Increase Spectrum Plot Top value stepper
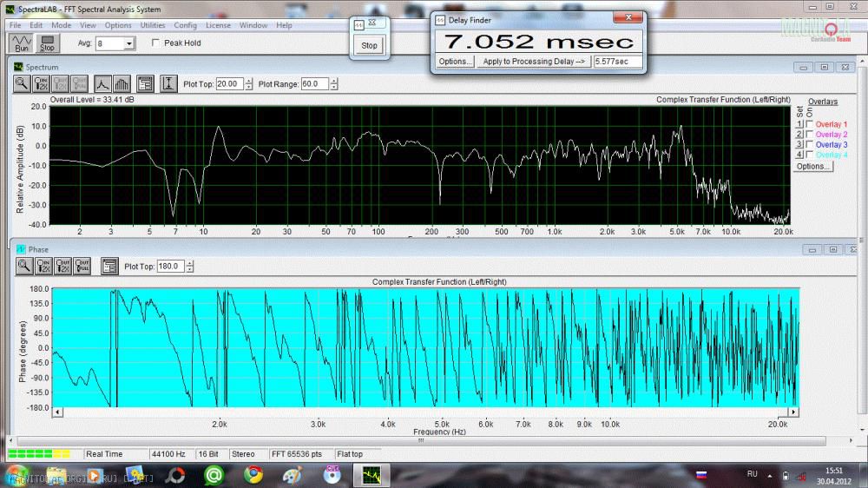868x488 pixels. point(248,81)
